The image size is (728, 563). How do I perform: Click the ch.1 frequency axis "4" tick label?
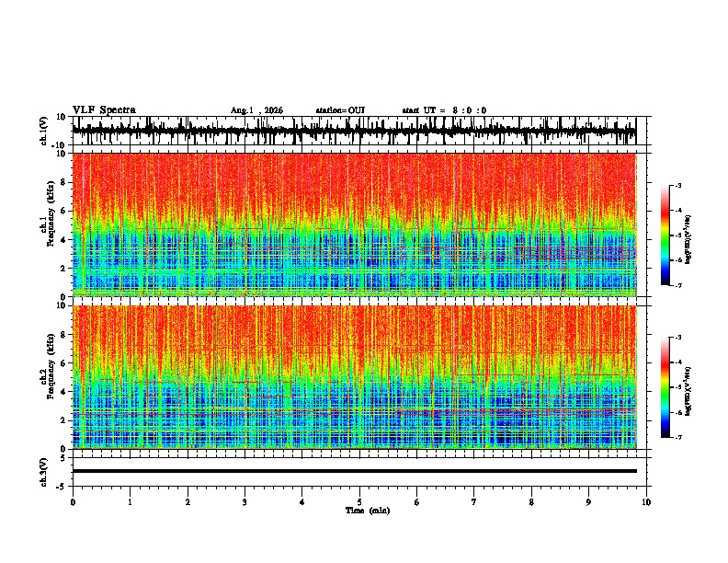pyautogui.click(x=63, y=240)
